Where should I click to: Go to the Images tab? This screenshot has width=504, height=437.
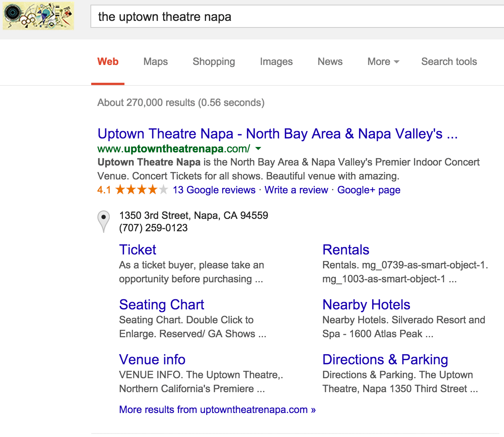click(276, 62)
